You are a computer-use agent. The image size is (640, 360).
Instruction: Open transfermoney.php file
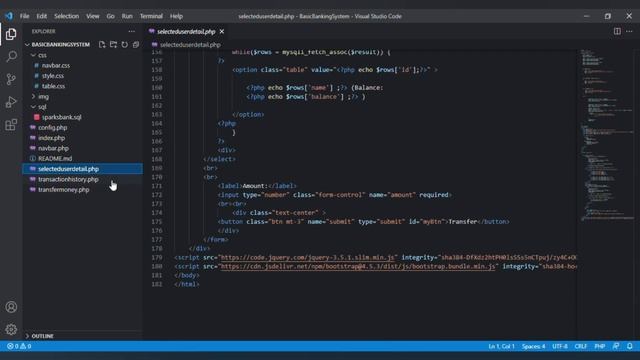[63, 190]
